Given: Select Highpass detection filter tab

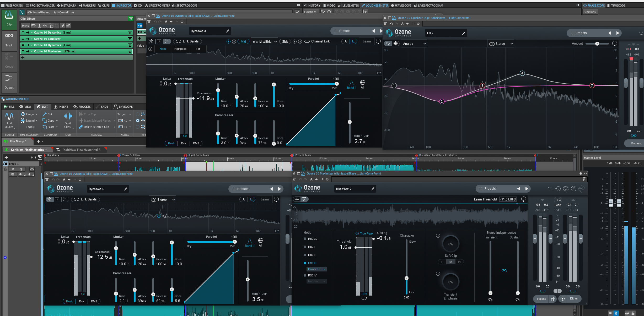Looking at the screenshot, I should [180, 49].
